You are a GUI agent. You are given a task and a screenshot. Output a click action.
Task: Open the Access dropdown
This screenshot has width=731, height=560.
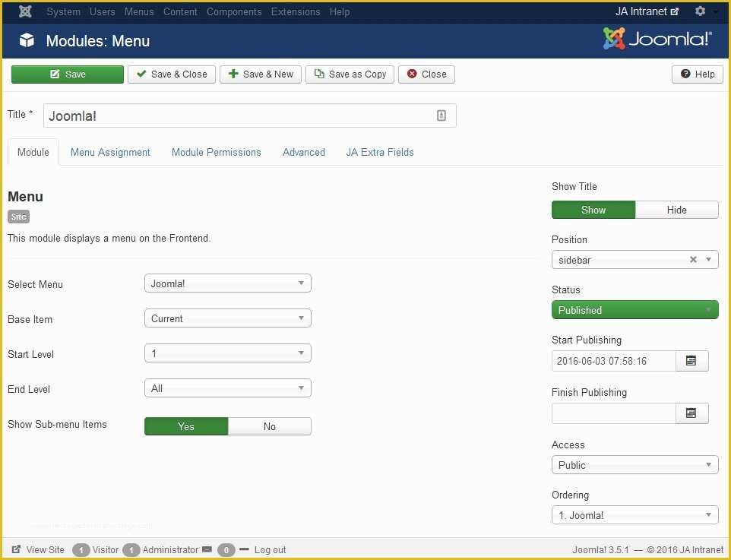[x=635, y=465]
